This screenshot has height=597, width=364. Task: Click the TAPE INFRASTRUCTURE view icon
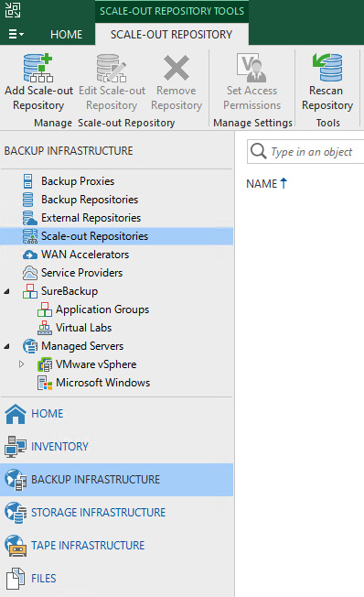[x=16, y=545]
